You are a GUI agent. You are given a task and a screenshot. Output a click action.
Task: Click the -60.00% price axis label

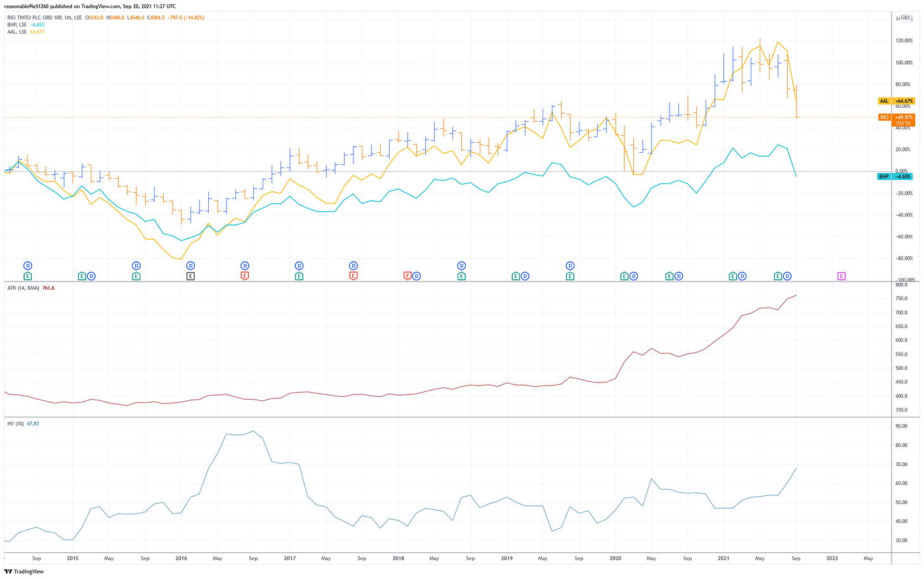(904, 237)
